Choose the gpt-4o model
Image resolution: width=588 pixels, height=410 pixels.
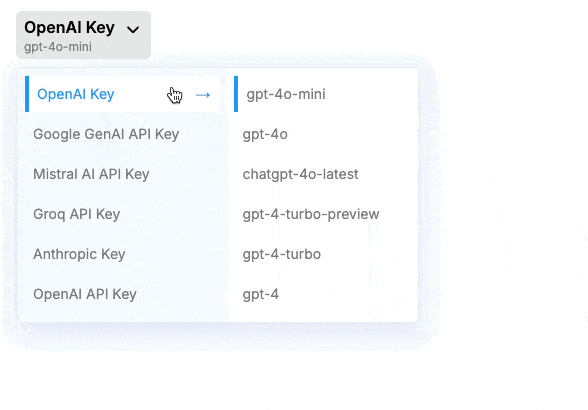[x=265, y=134]
